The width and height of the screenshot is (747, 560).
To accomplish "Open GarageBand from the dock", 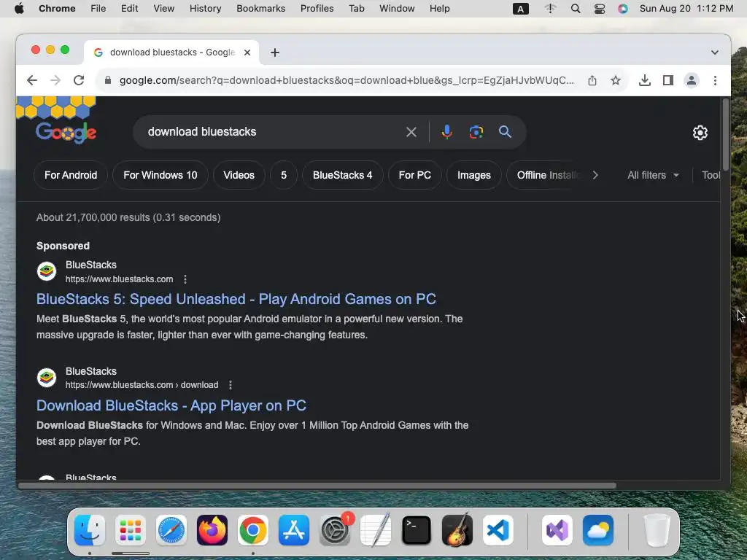I will point(457,530).
